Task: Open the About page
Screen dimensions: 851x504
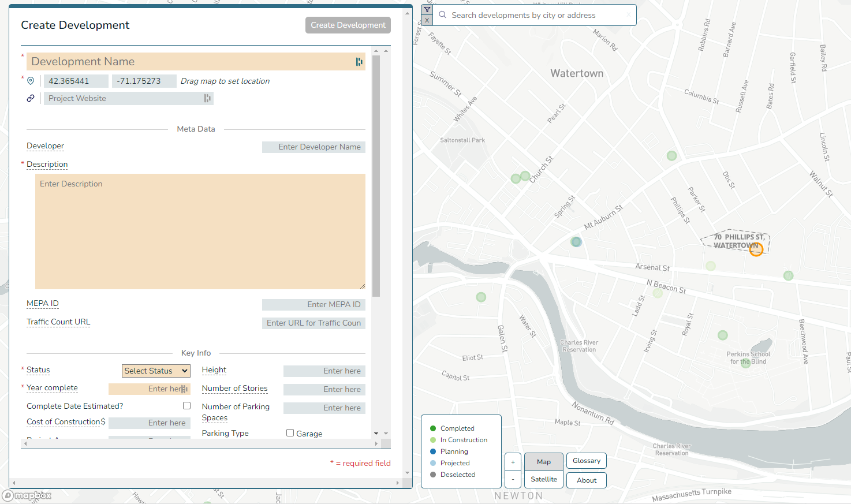Action: (587, 480)
